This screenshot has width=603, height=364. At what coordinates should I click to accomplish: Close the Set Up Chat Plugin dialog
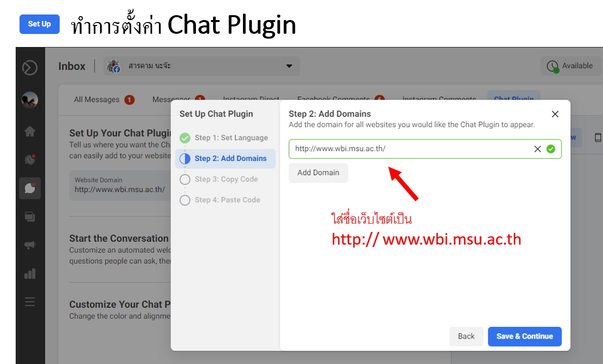click(555, 114)
